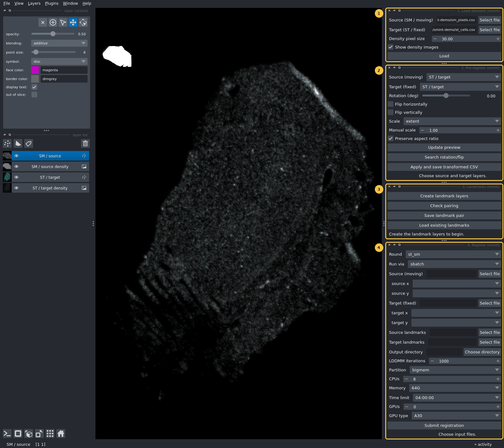
Task: Click the transpose dimensions icon
Action: [x=39, y=433]
